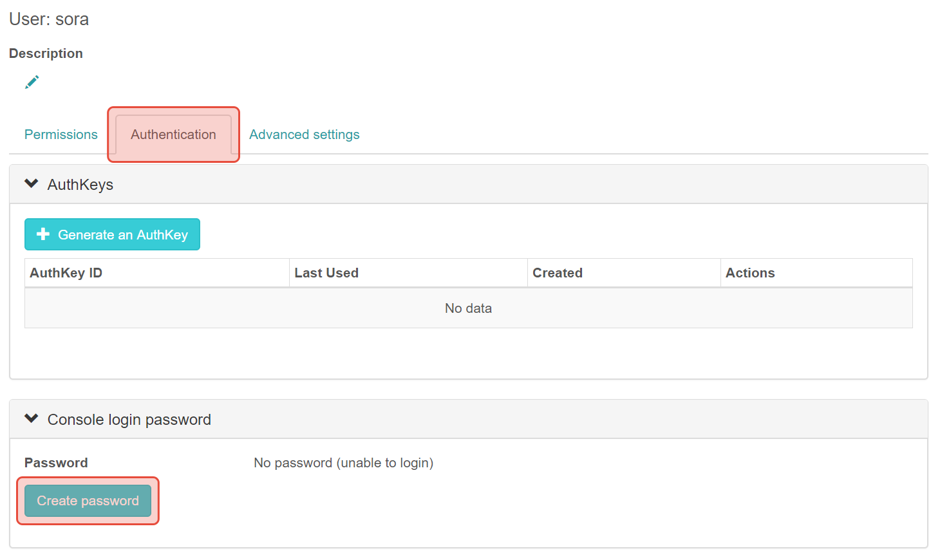This screenshot has height=560, width=940.
Task: Click the No password (unable to login) text
Action: click(343, 462)
